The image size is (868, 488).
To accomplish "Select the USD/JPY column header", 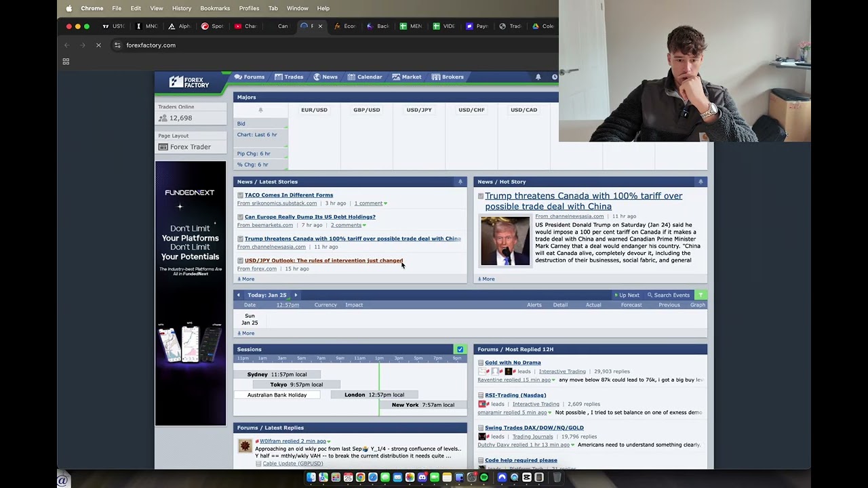I will click(419, 110).
